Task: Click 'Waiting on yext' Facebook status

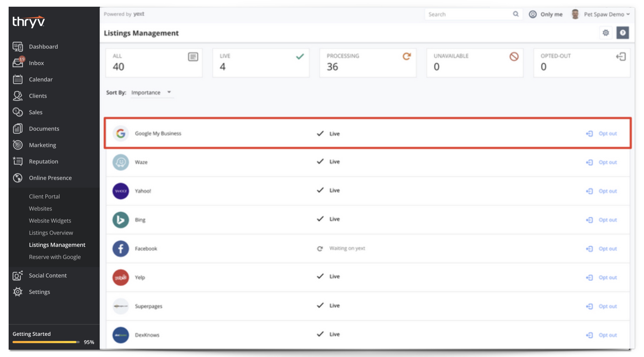Action: pyautogui.click(x=347, y=248)
